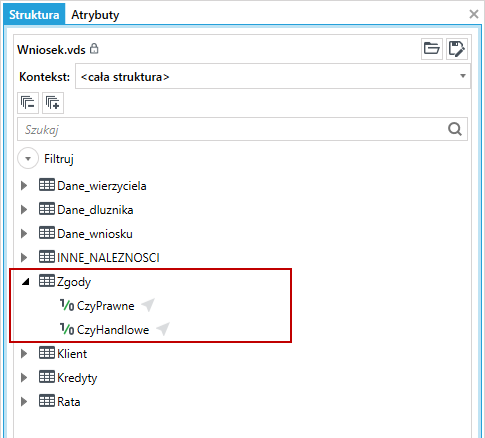Expand the Dane_wniosku node
The height and width of the screenshot is (438, 485).
click(x=24, y=233)
